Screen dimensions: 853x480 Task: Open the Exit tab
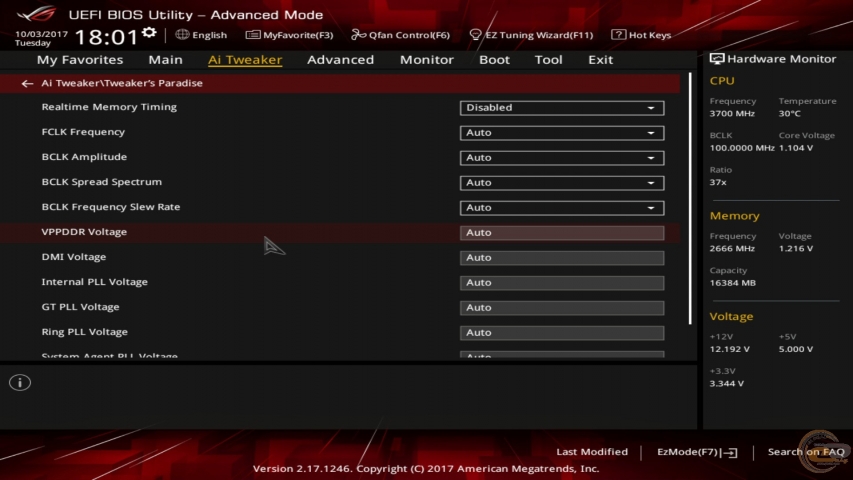tap(601, 59)
